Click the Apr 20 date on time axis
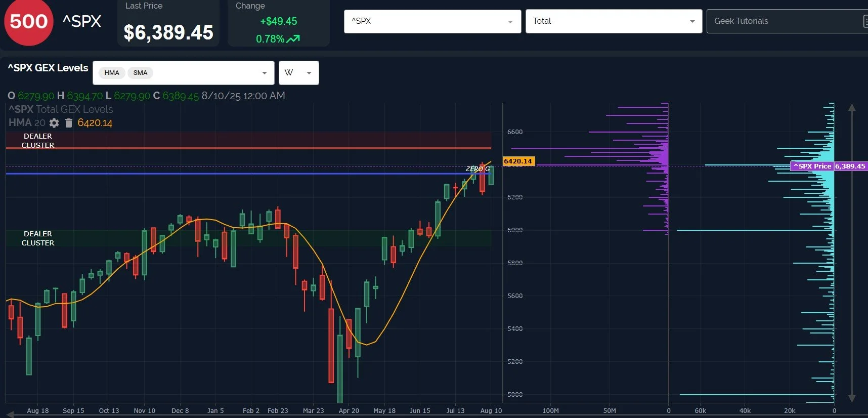The width and height of the screenshot is (868, 418). [x=349, y=410]
